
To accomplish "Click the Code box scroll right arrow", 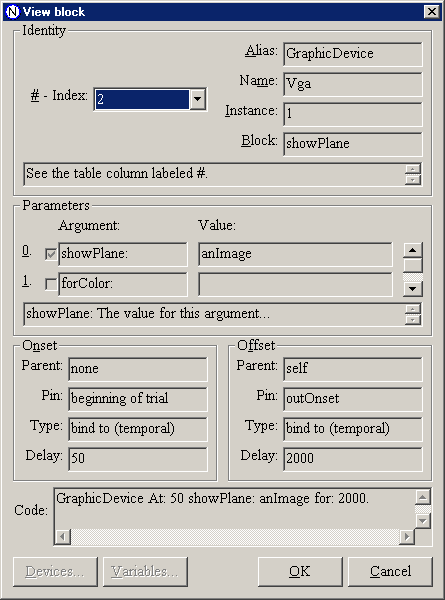I will click(407, 536).
